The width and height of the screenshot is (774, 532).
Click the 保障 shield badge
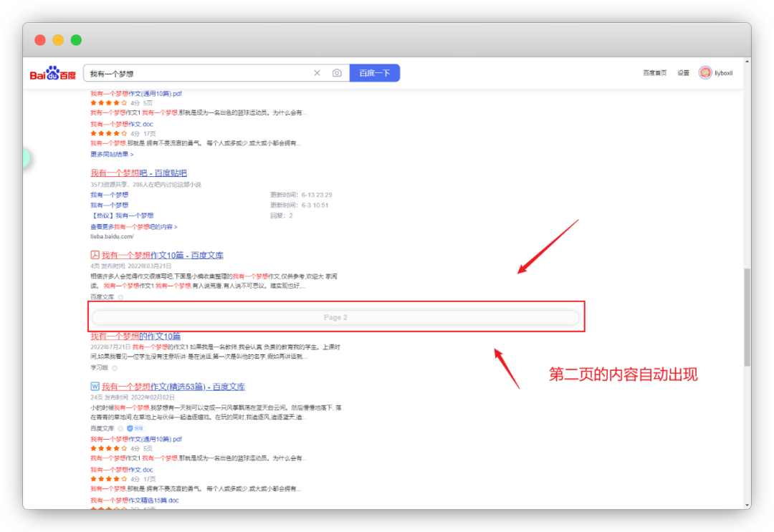(x=135, y=428)
